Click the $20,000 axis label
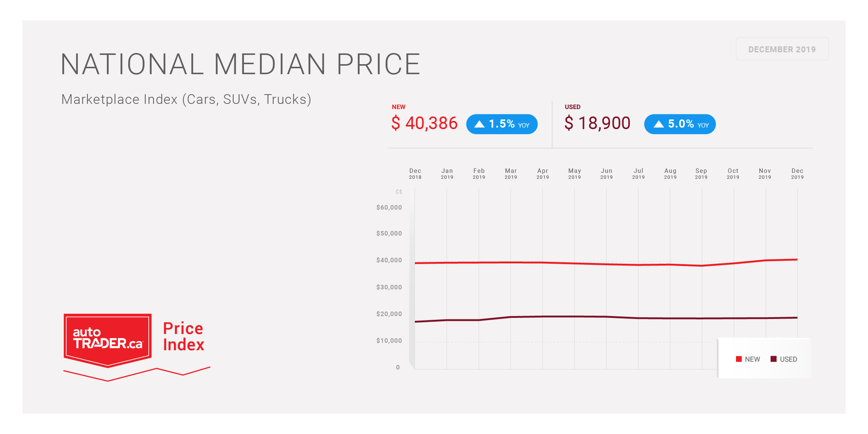The image size is (868, 434). pos(389,314)
